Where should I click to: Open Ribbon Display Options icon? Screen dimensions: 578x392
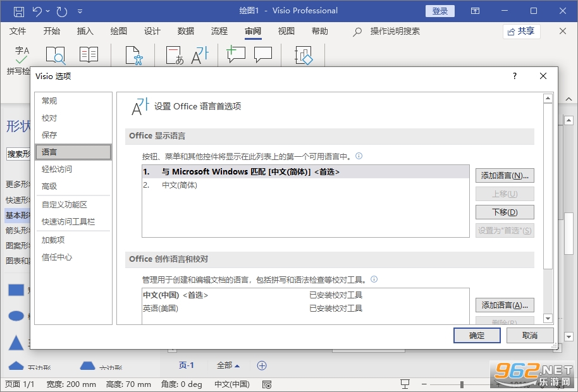(x=475, y=11)
